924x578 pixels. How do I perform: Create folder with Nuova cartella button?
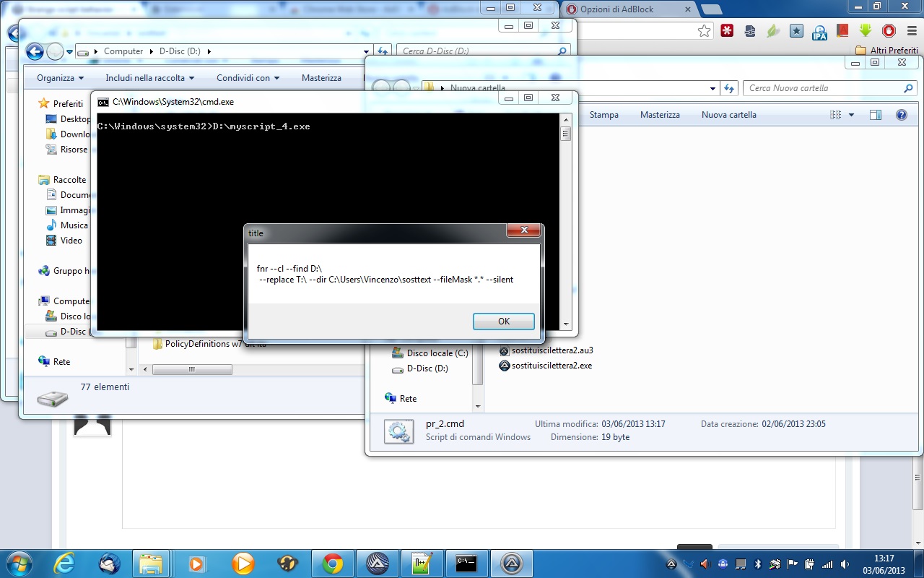[729, 115]
